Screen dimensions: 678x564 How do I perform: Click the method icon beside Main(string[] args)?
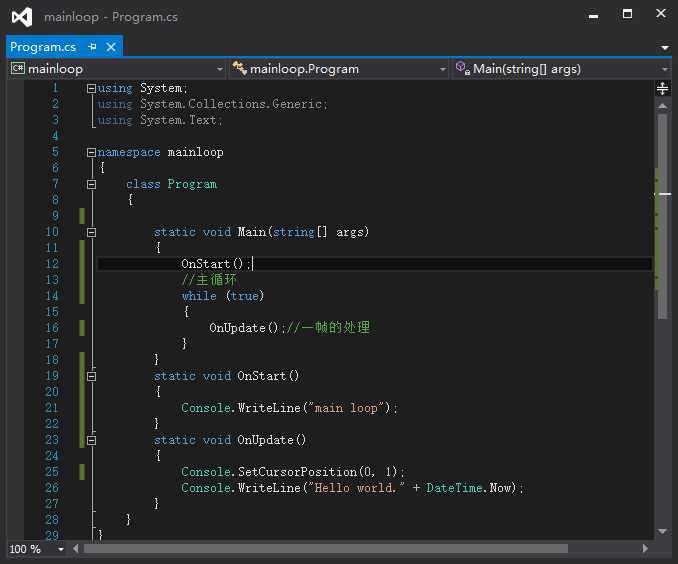[x=463, y=68]
